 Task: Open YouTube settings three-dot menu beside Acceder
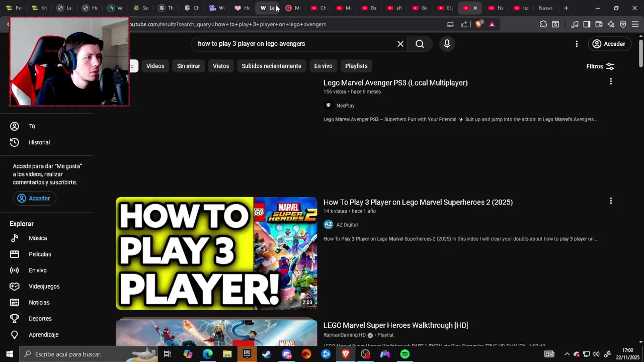point(577,44)
